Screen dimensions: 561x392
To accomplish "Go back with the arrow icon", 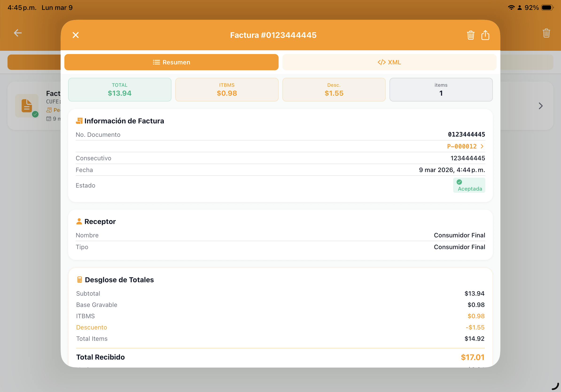I will click(x=18, y=33).
